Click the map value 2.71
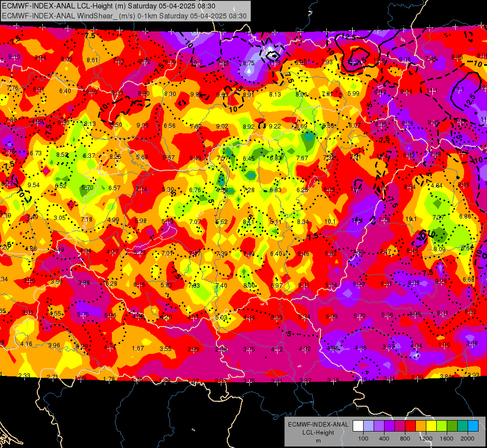The image size is (487, 448). [x=52, y=377]
